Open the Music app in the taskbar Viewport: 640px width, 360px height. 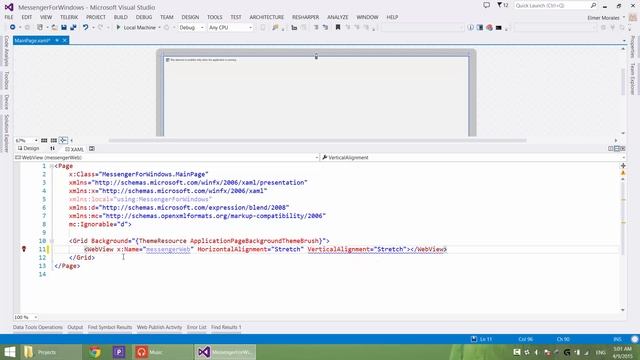coord(162,352)
